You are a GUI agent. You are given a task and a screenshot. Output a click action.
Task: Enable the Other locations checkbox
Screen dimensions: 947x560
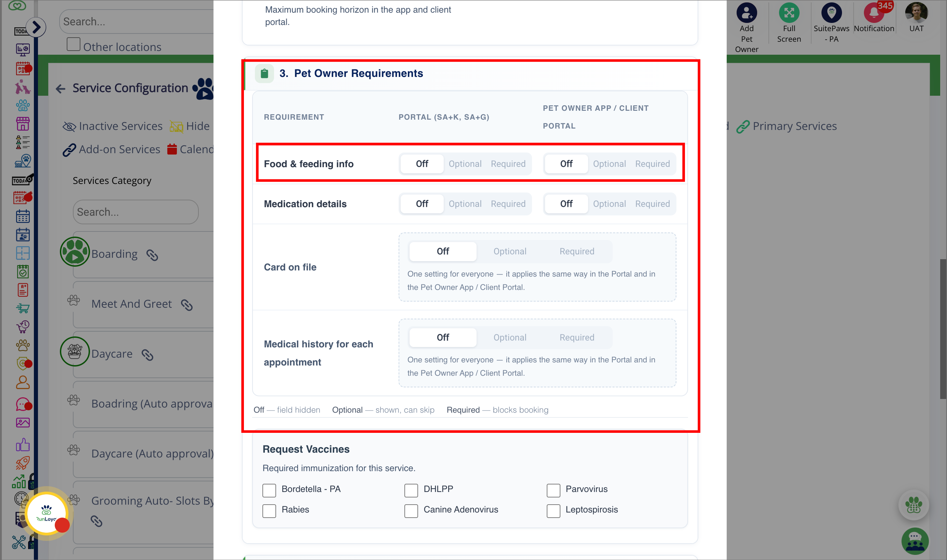click(x=73, y=44)
